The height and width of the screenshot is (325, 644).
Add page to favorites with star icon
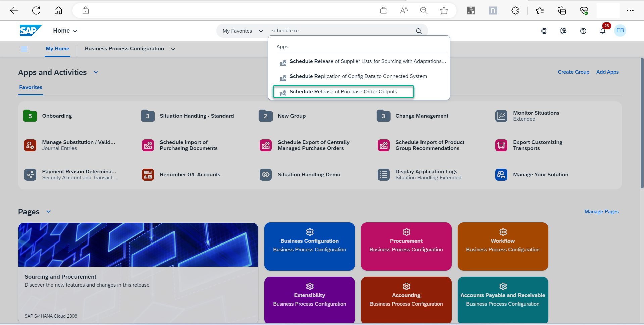pos(444,11)
